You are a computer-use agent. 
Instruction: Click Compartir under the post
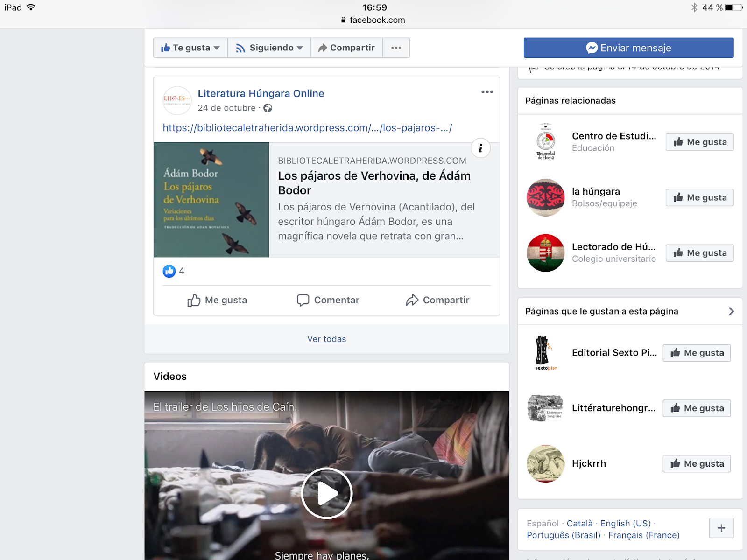click(437, 300)
